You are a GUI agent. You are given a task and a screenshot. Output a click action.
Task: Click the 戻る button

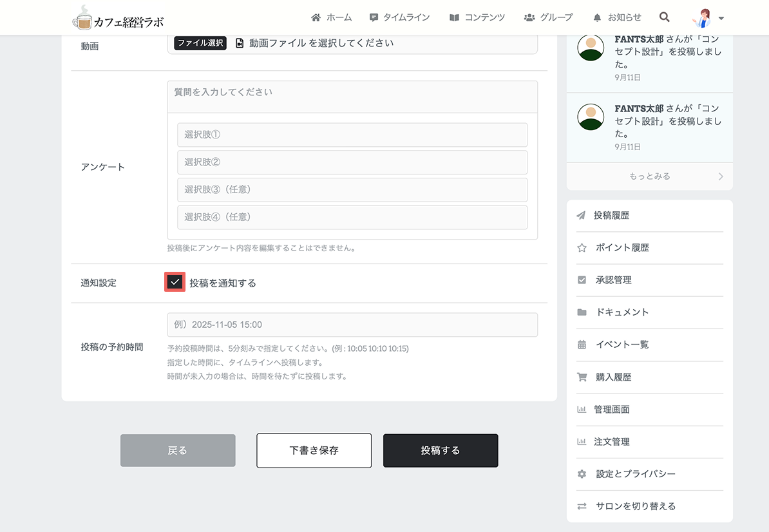(x=178, y=450)
